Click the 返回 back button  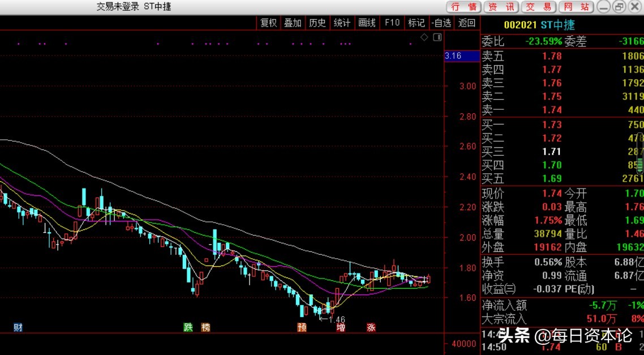coord(467,23)
